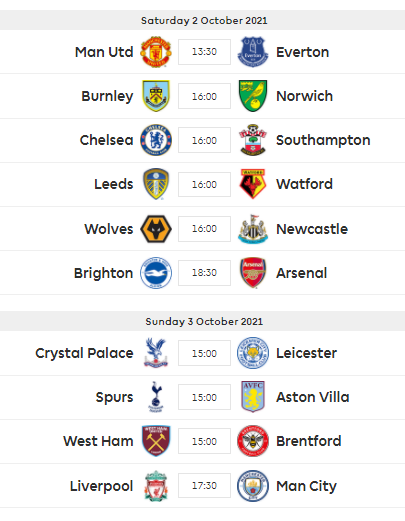Screen dimensions: 405x521
Task: Open the Crystal Palace team name link
Action: click(84, 353)
